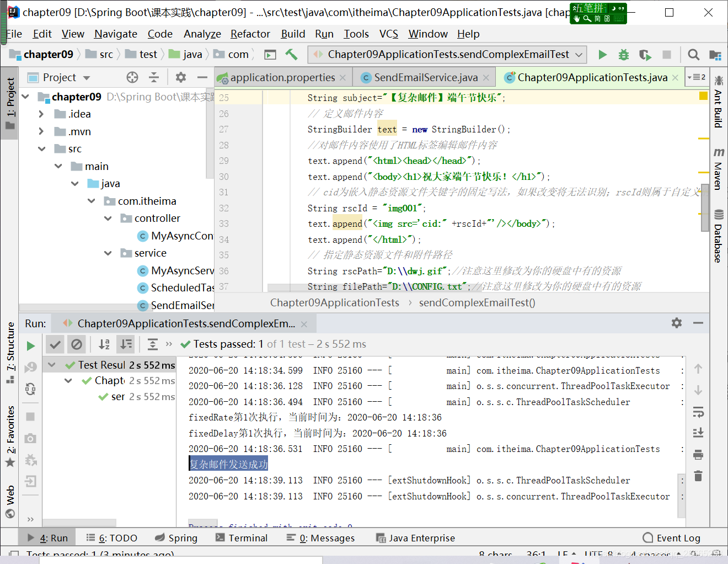Collapse the src folder
This screenshot has height=564, width=728.
tap(41, 149)
